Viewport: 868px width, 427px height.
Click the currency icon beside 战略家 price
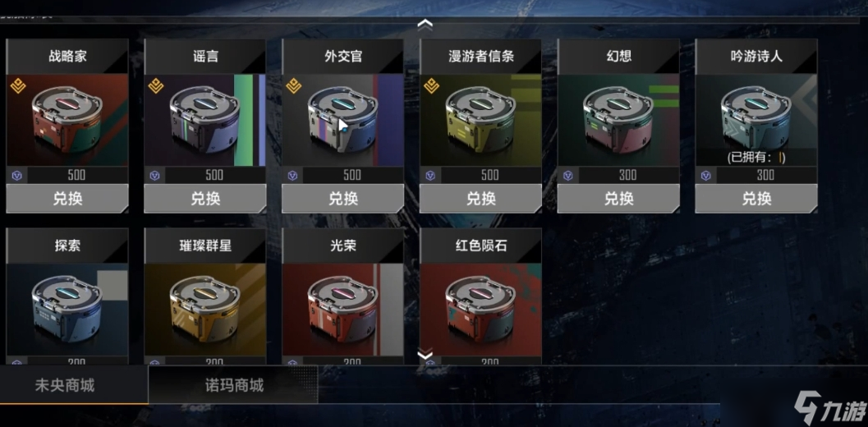tap(16, 176)
